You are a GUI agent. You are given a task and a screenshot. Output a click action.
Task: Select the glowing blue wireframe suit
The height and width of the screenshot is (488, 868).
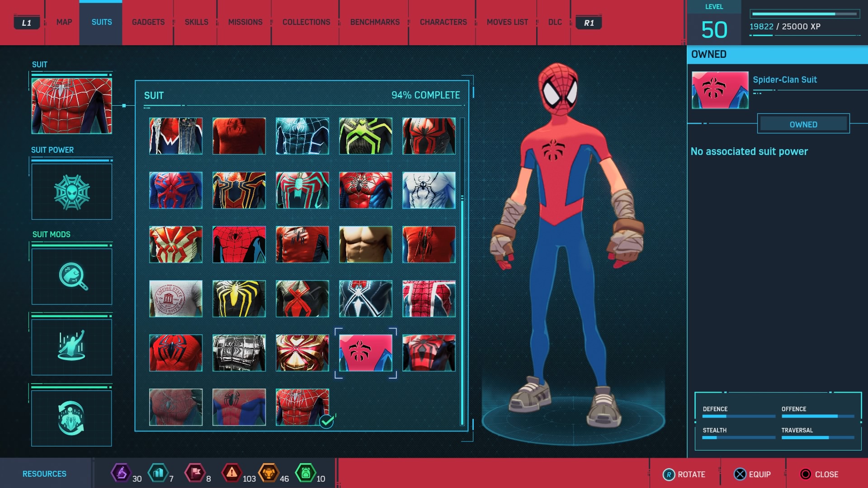pyautogui.click(x=302, y=136)
